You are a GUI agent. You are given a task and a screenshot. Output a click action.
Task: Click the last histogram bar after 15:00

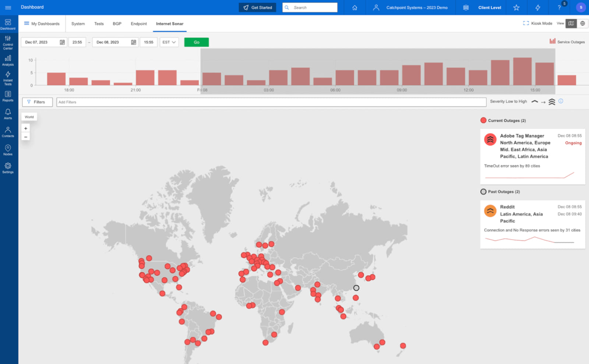[567, 80]
